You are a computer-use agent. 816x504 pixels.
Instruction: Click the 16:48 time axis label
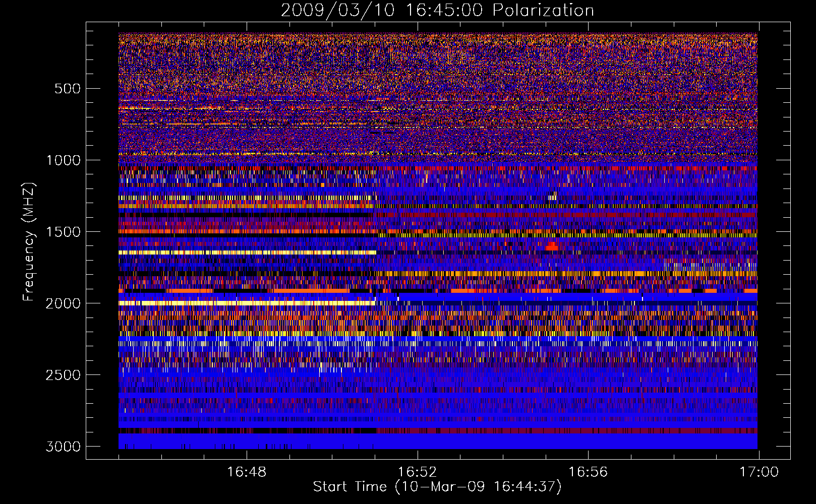click(x=247, y=472)
